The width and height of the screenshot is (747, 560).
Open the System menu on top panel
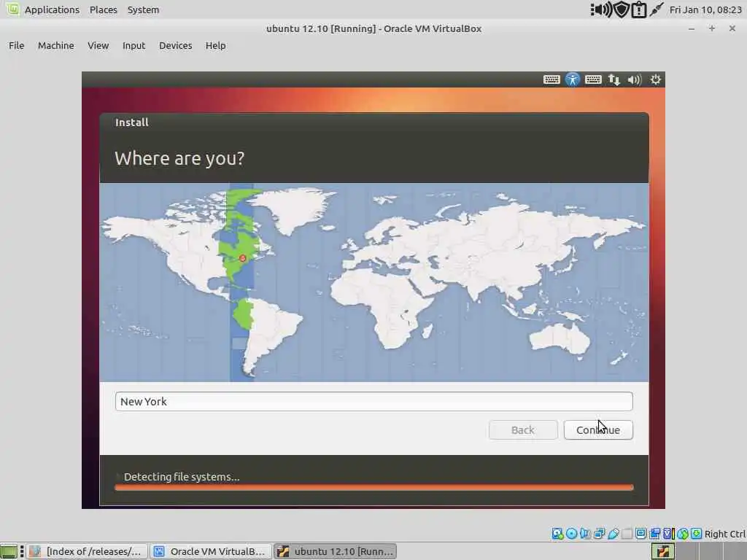(x=144, y=9)
